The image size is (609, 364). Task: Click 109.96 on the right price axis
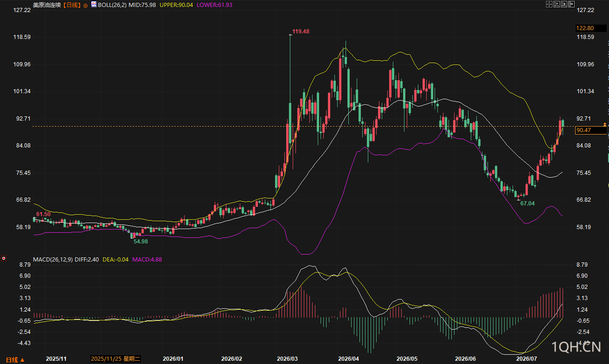tap(585, 64)
